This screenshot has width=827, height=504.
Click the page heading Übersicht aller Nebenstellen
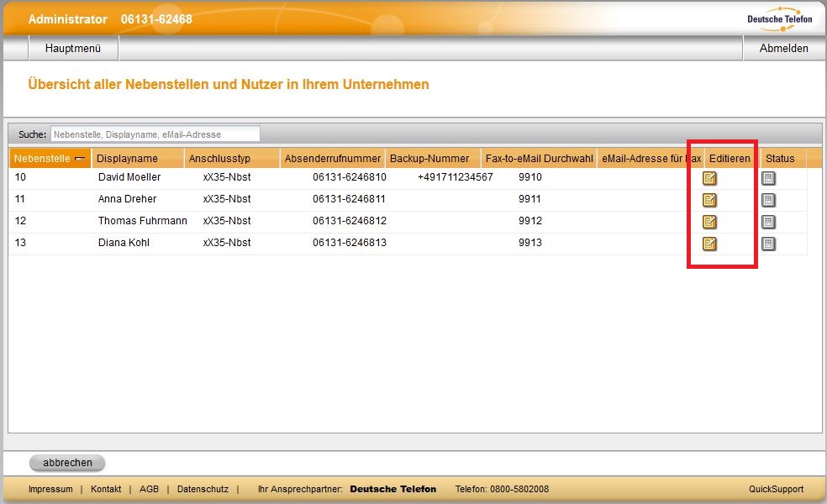pyautogui.click(x=229, y=84)
